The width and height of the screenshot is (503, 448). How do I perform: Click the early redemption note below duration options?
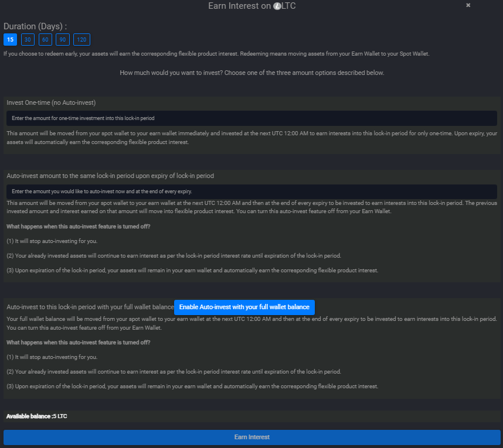point(217,54)
